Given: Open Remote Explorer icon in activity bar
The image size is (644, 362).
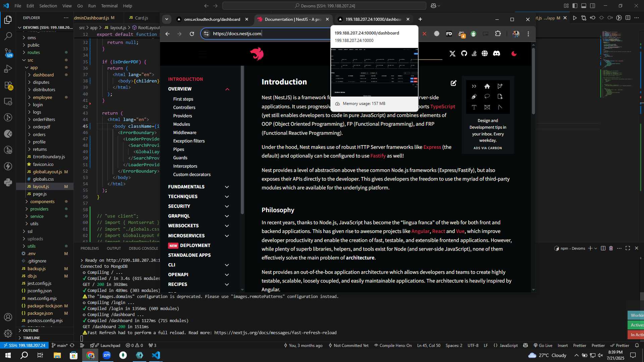Looking at the screenshot, I should pyautogui.click(x=8, y=101).
